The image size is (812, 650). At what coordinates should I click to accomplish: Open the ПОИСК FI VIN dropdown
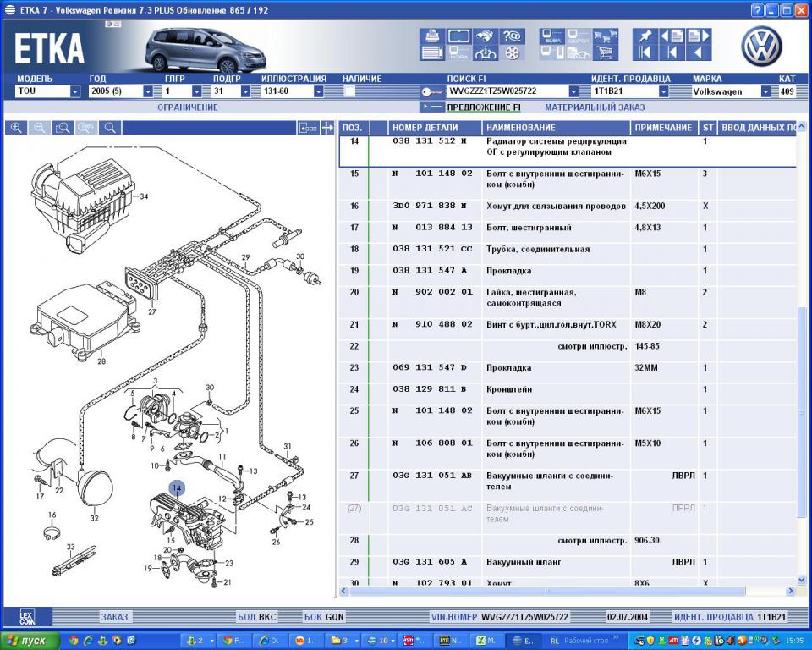pos(573,91)
